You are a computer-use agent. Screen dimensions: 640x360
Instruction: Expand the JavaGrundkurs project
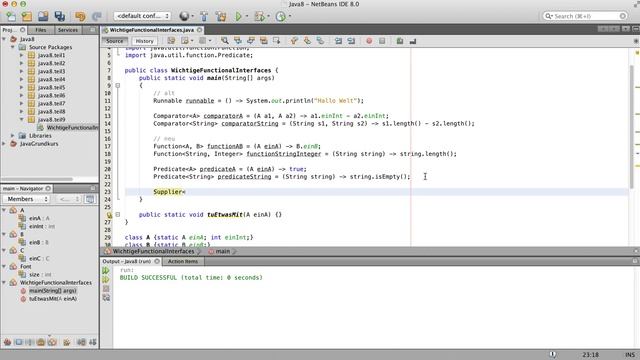[x=4, y=144]
